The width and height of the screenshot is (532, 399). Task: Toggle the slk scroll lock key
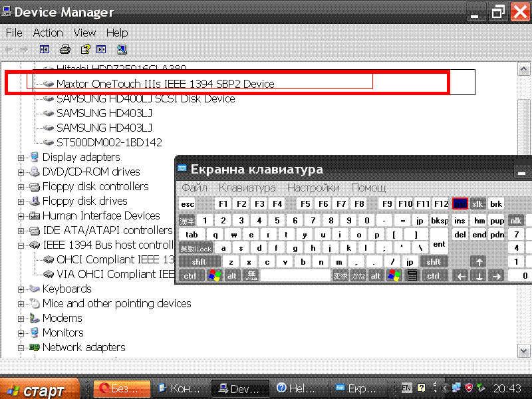[x=477, y=204]
